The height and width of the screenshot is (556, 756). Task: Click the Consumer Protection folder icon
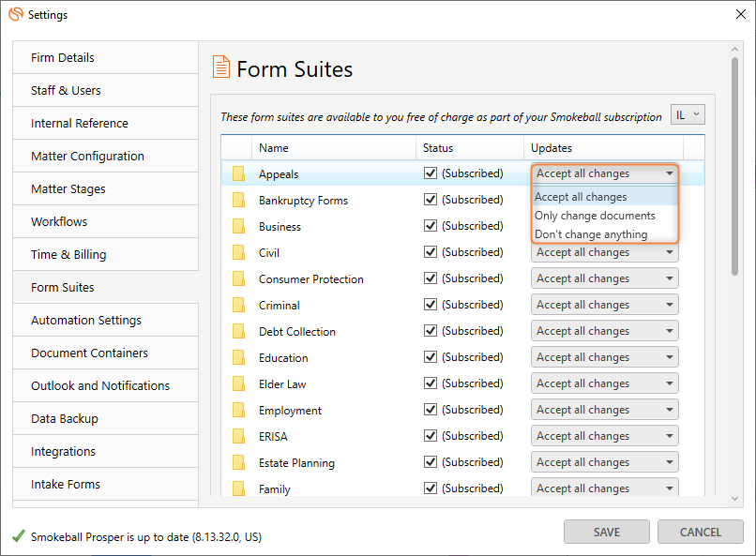[x=238, y=278]
